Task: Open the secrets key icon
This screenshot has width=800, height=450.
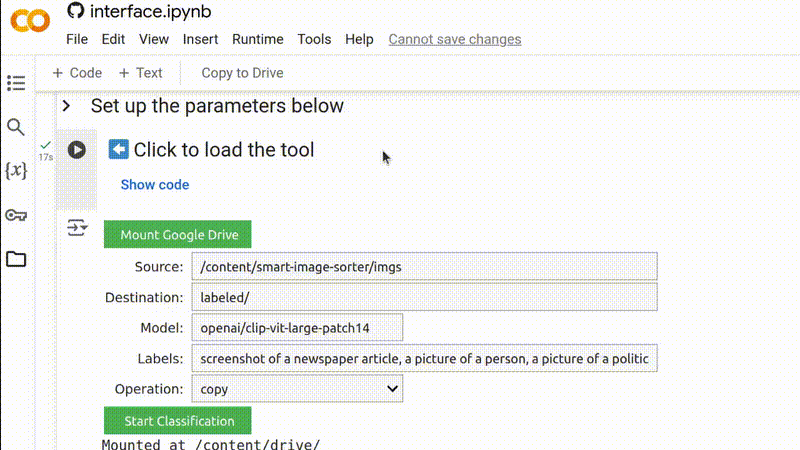Action: (16, 215)
